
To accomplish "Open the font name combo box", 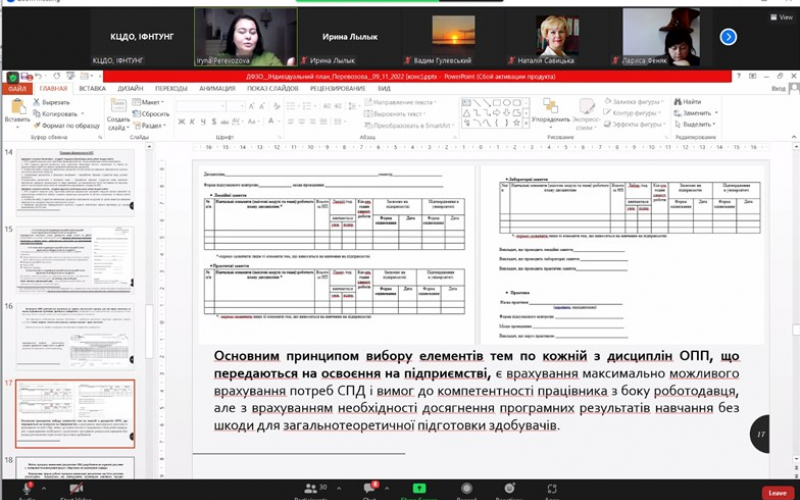I will [201, 106].
